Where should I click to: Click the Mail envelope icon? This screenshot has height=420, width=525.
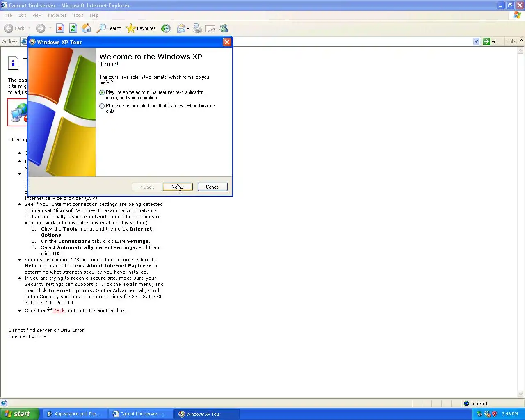click(181, 28)
